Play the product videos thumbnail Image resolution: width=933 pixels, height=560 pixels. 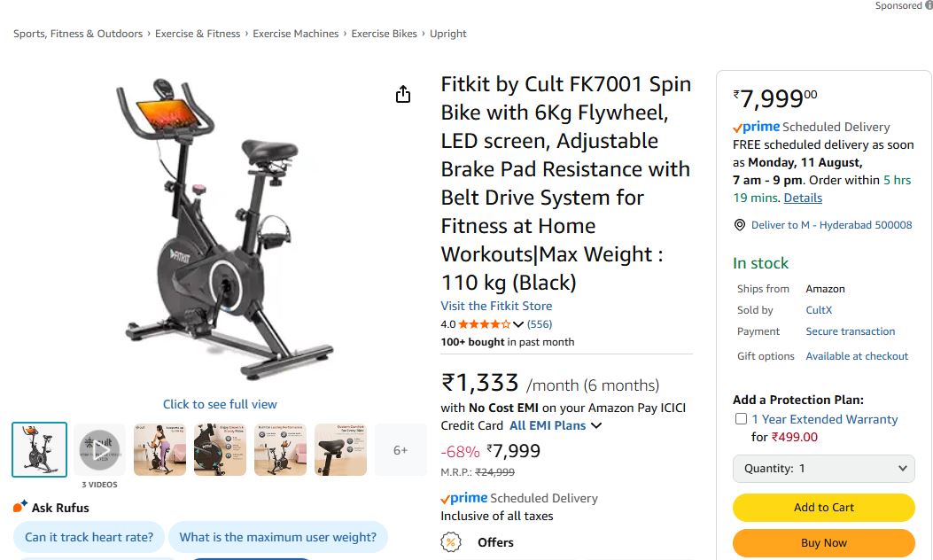pyautogui.click(x=99, y=450)
